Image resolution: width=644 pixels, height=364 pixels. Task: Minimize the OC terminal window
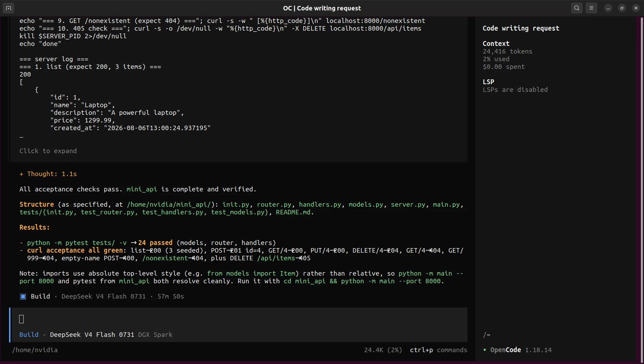point(608,8)
